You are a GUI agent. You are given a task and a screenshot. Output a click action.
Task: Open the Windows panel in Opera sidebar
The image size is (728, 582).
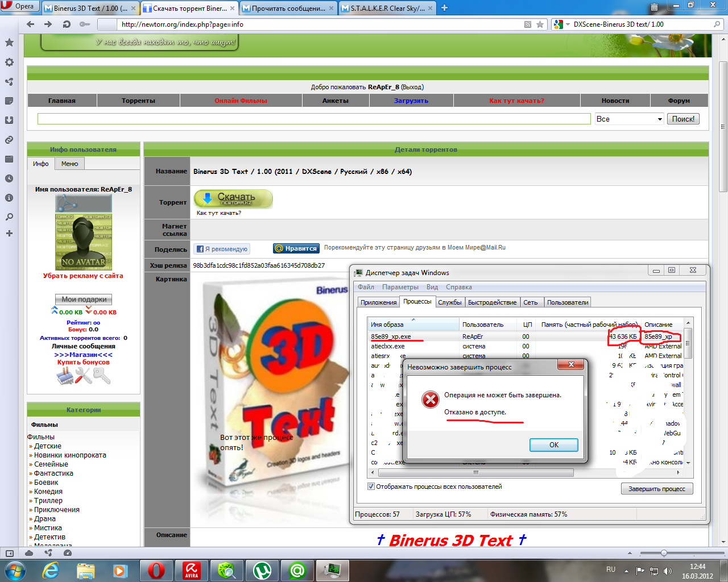click(9, 159)
